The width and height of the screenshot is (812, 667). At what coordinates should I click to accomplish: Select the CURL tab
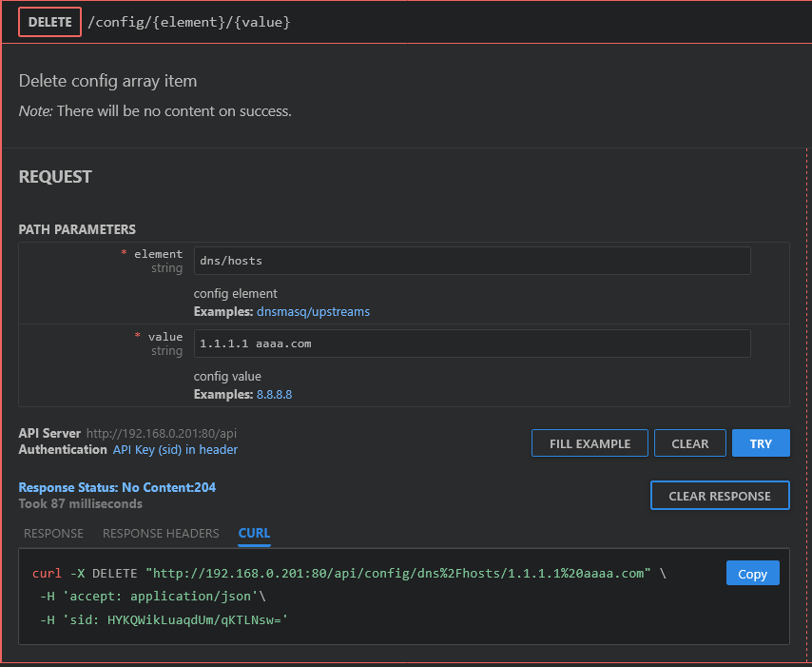(254, 533)
